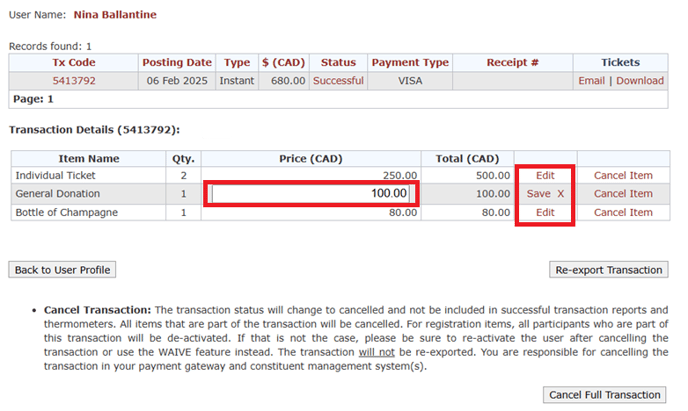Cancel editing with the X link
This screenshot has height=411, width=688.
[560, 194]
